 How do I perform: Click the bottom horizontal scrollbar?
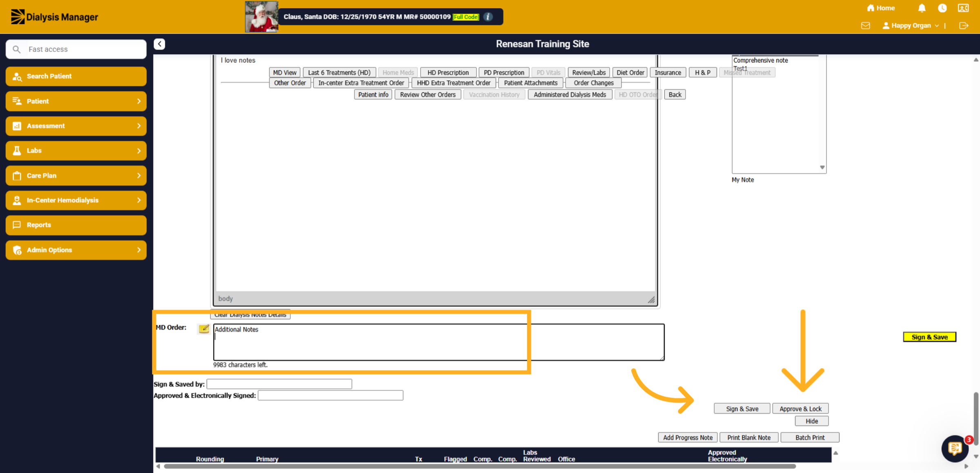480,466
